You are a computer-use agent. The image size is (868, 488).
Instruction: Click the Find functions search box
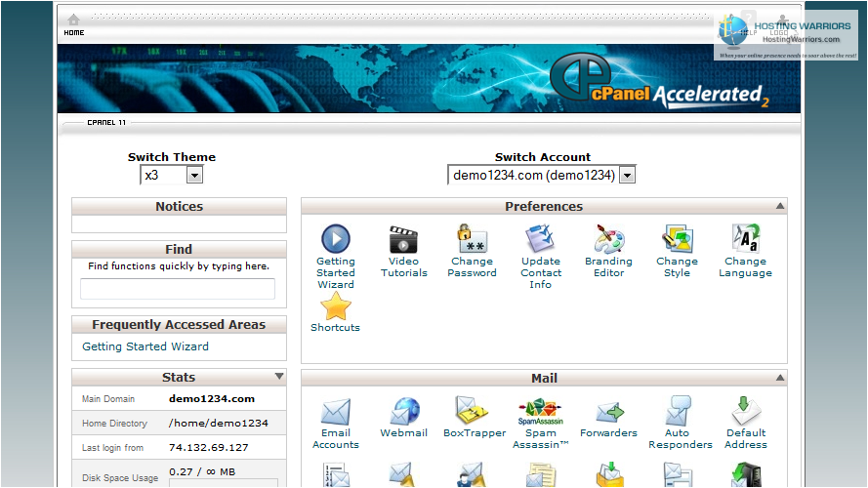tap(178, 289)
